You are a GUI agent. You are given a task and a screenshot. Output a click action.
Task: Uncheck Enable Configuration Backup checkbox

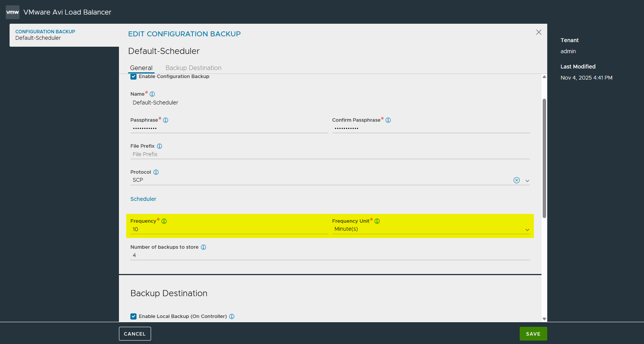pyautogui.click(x=133, y=77)
